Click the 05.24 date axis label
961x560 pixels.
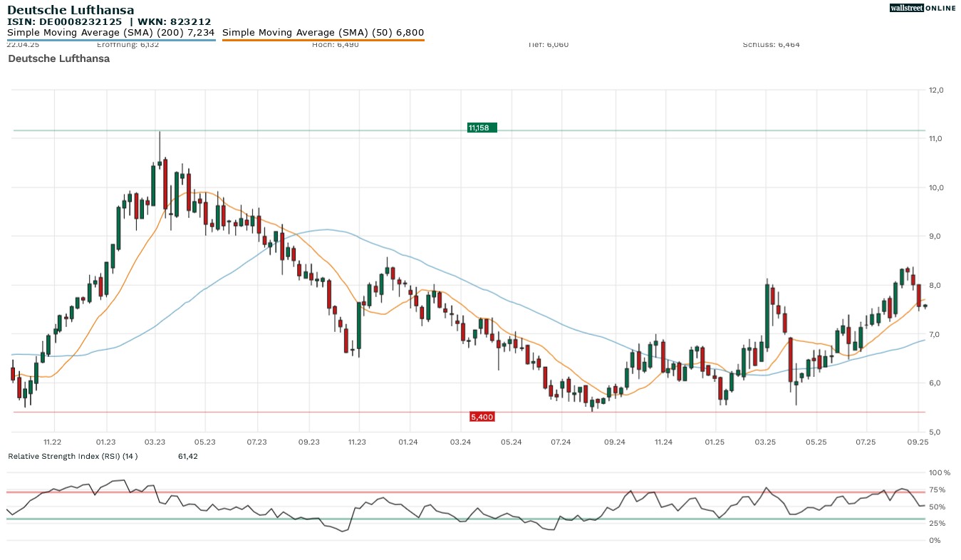511,442
